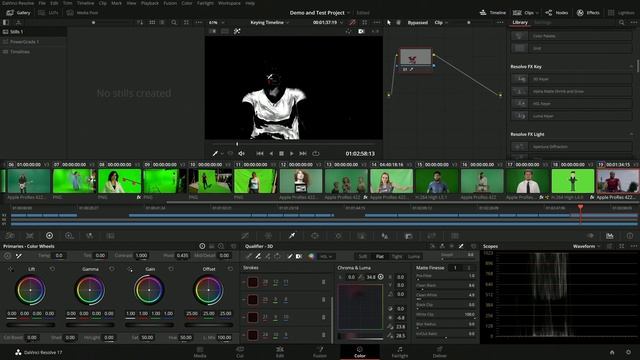Viewport: 640px width, 360px height.
Task: Click the stop playback button
Action: click(281, 153)
